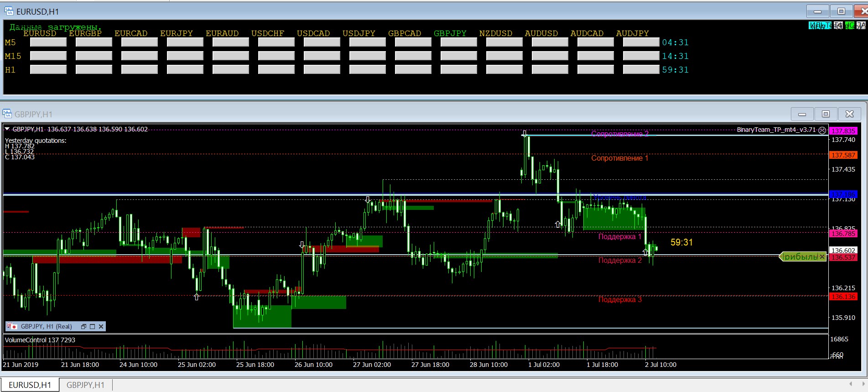The height and width of the screenshot is (392, 868).
Task: Click the 14:31 timer in the M15 row
Action: pyautogui.click(x=676, y=56)
